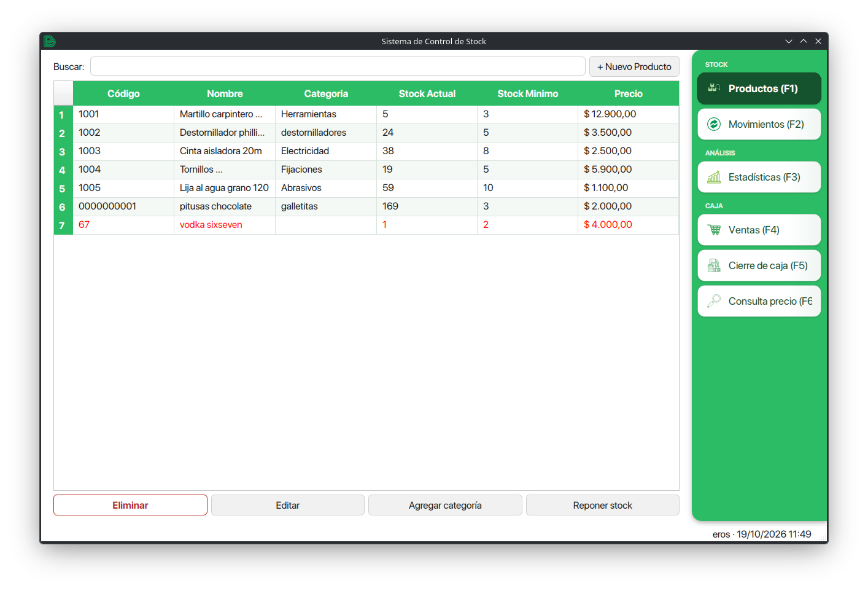Click the + Nuevo Producto button
The height and width of the screenshot is (591, 868).
(634, 66)
